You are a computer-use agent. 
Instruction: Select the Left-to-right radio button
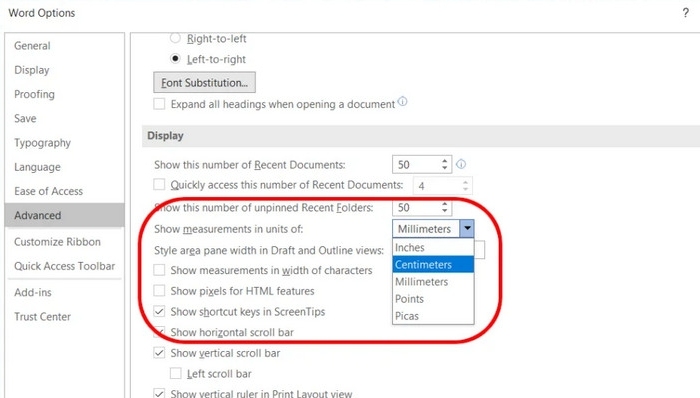[175, 59]
